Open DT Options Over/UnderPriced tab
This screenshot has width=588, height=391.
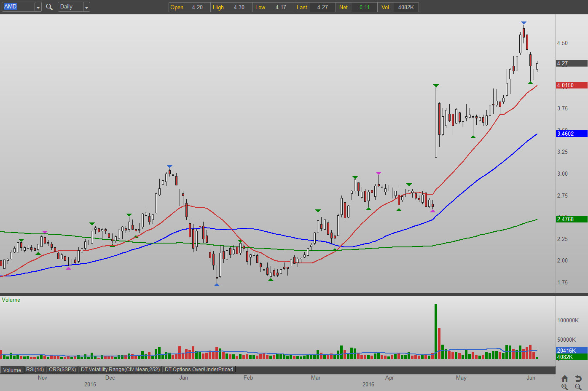199,370
